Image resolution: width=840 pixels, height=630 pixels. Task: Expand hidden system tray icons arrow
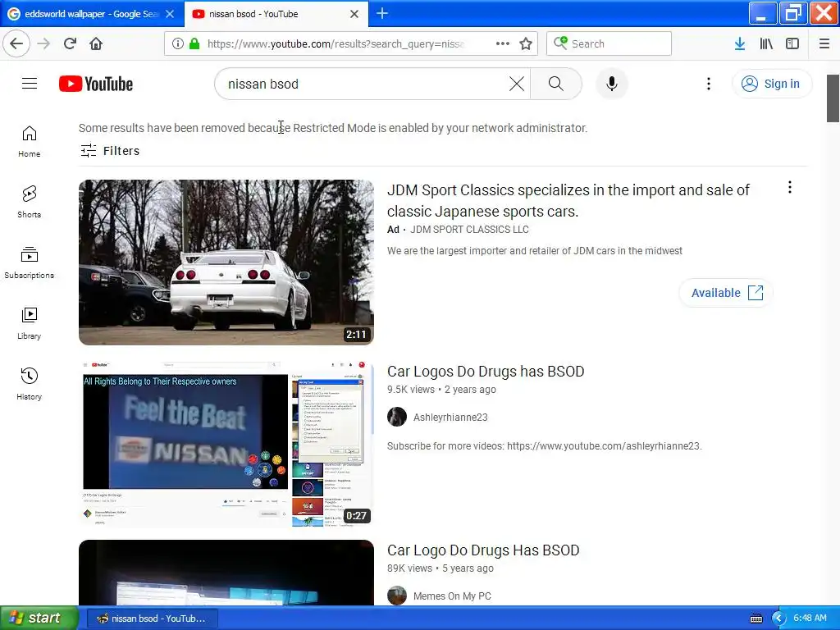coord(778,619)
